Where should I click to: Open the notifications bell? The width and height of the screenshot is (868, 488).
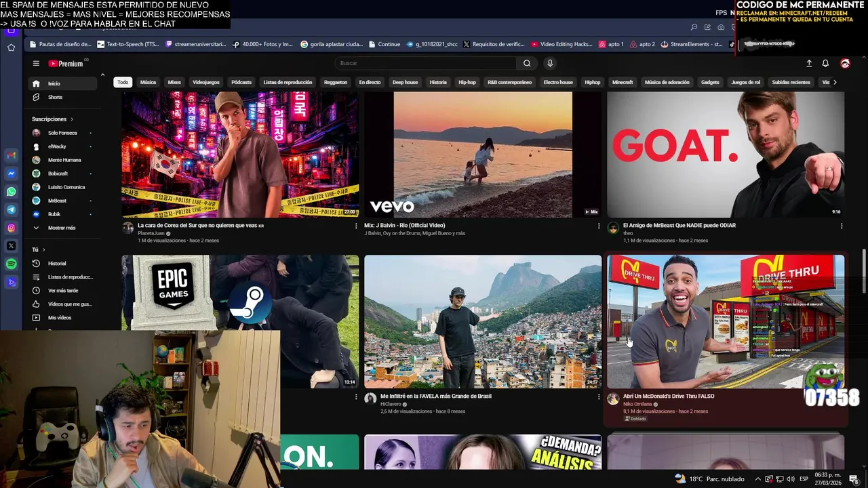825,63
